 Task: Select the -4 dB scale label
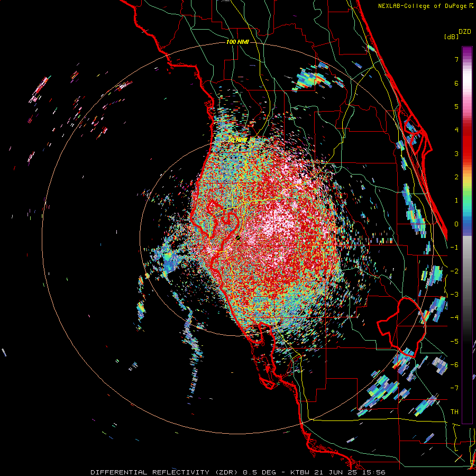point(454,318)
